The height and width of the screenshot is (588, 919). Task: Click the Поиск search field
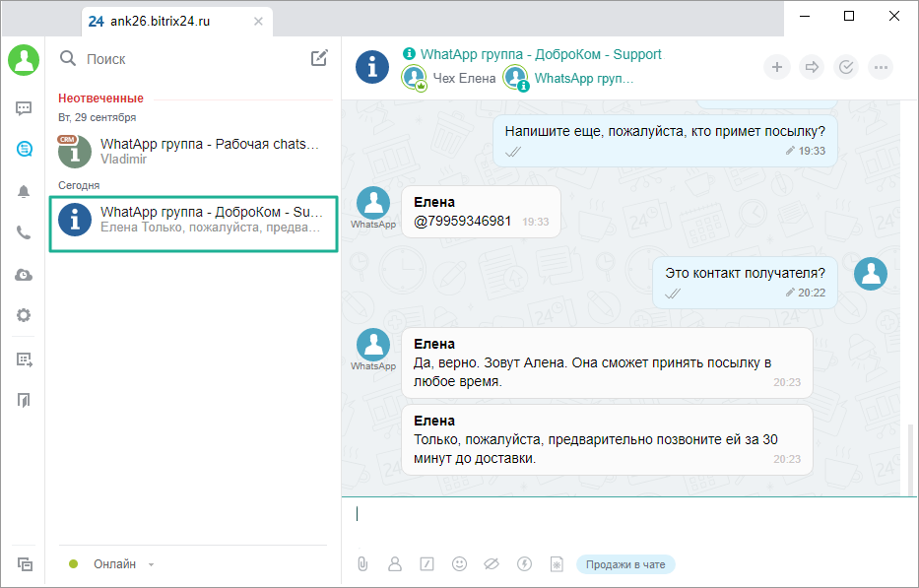coord(187,59)
